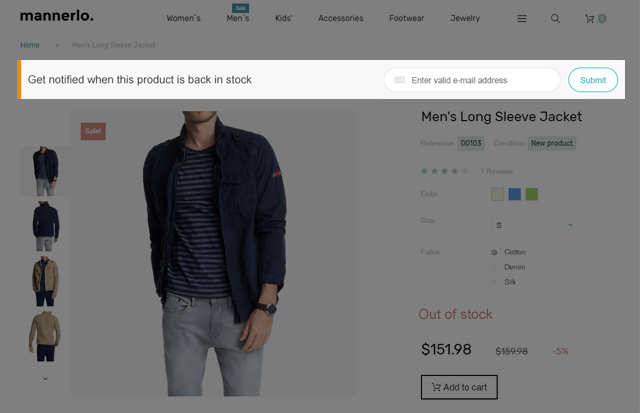Open the shopping cart icon
This screenshot has width=640, height=413.
[590, 19]
